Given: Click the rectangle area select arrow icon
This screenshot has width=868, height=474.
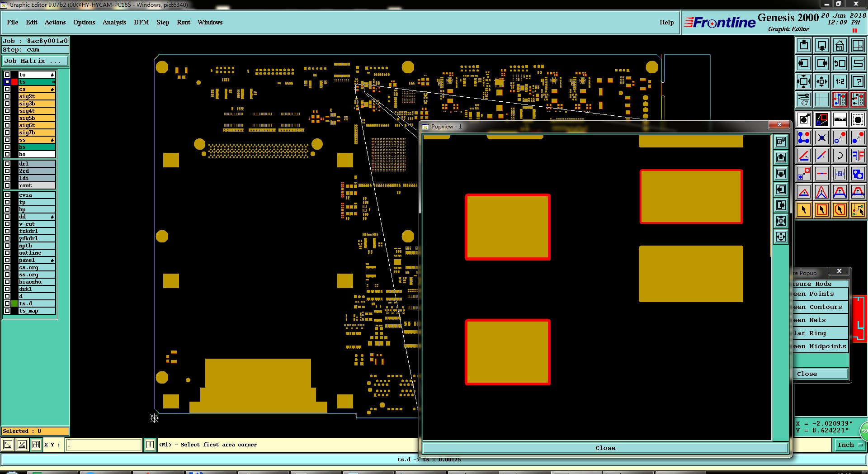Looking at the screenshot, I should 822,210.
